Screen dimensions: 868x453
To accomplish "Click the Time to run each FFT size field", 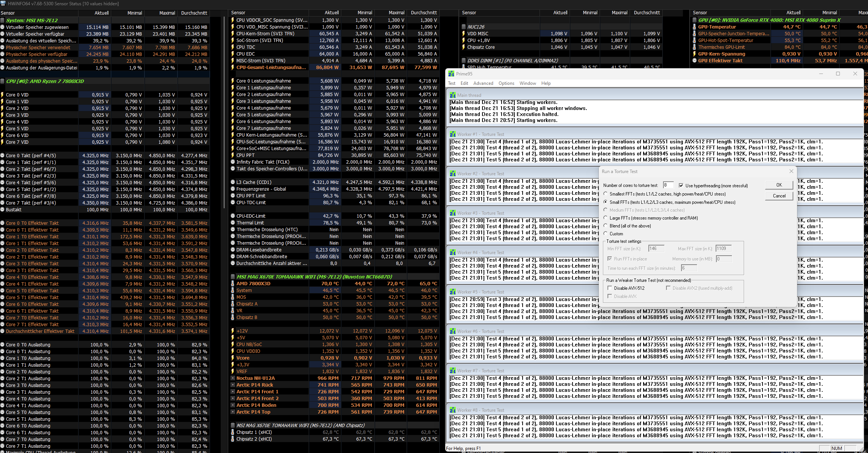I will (689, 268).
